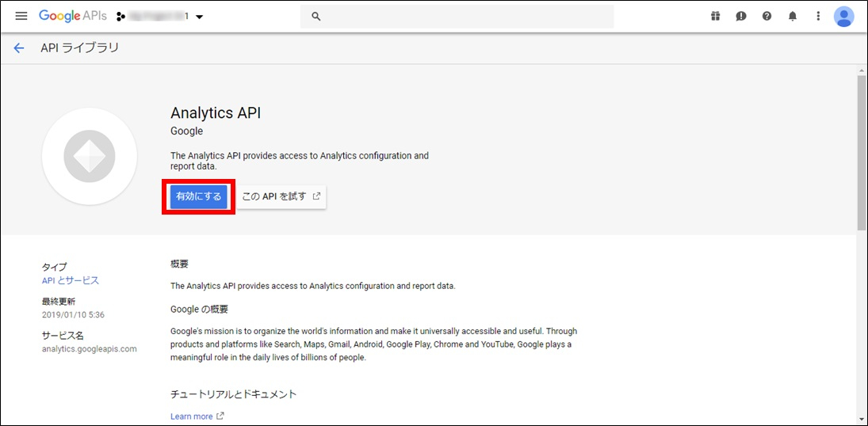Click the API ライブラリ page heading
Image resolution: width=868 pixels, height=426 pixels.
(80, 48)
